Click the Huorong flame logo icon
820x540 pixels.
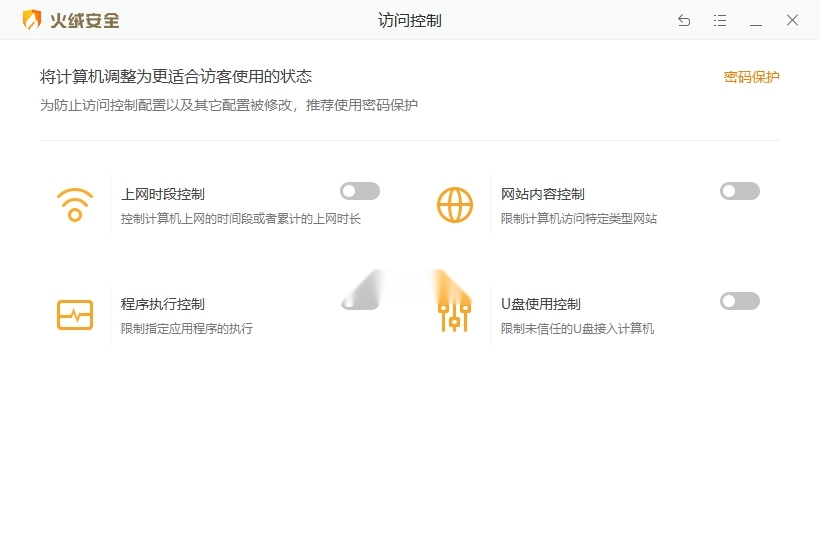[x=32, y=20]
